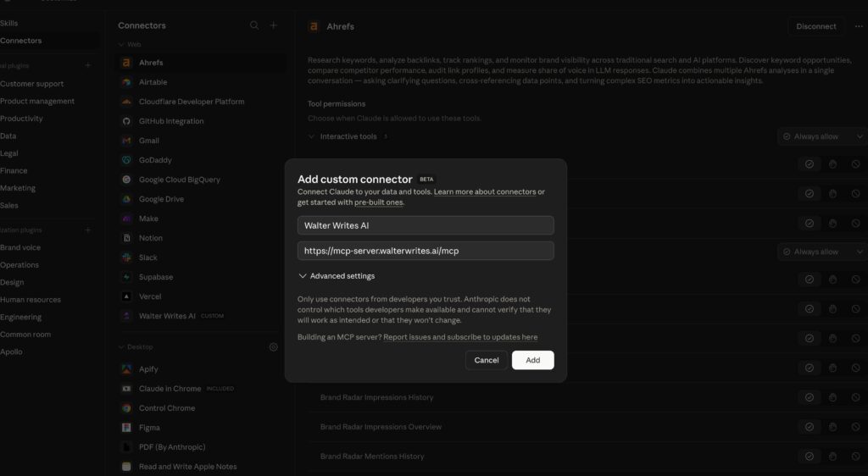Open the Brand voice plugin
The image size is (868, 476).
pyautogui.click(x=20, y=247)
